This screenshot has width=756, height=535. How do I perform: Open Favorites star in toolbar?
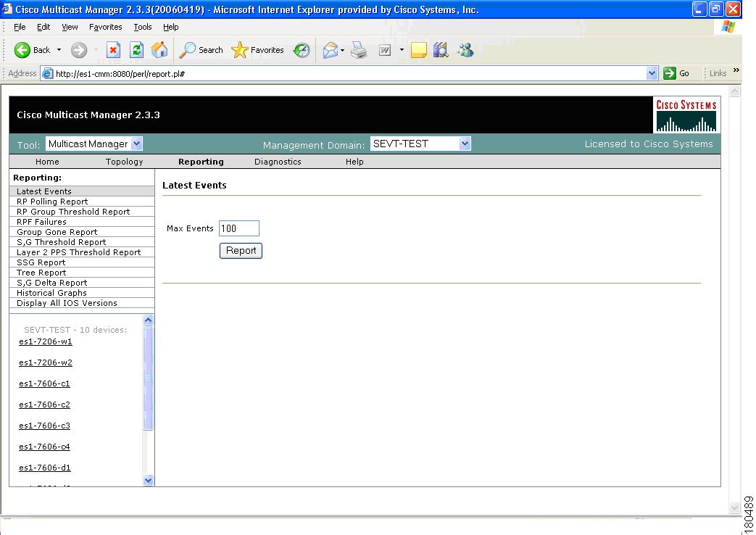coord(257,50)
